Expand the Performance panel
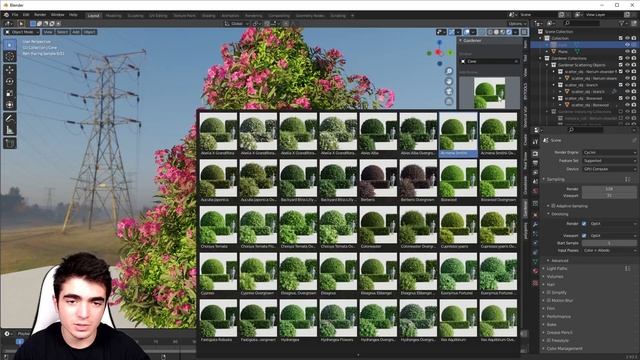Image resolution: width=640 pixels, height=360 pixels. (558, 316)
